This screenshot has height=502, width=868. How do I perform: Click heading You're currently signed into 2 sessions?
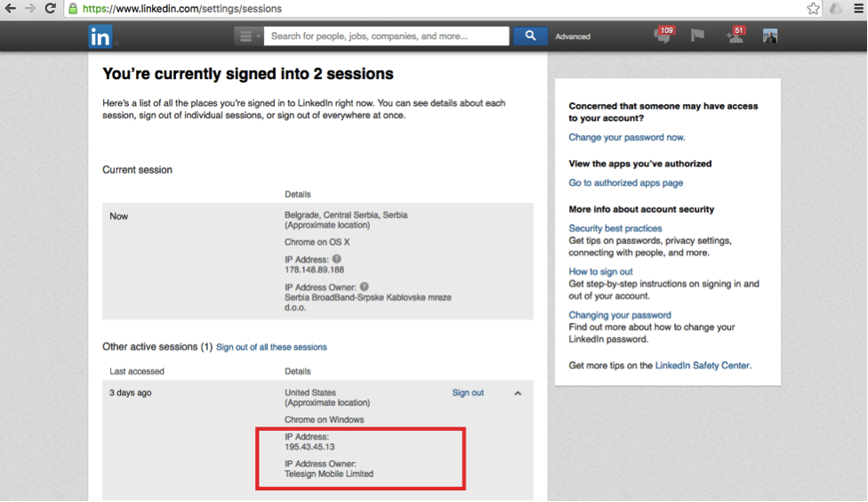coord(248,74)
